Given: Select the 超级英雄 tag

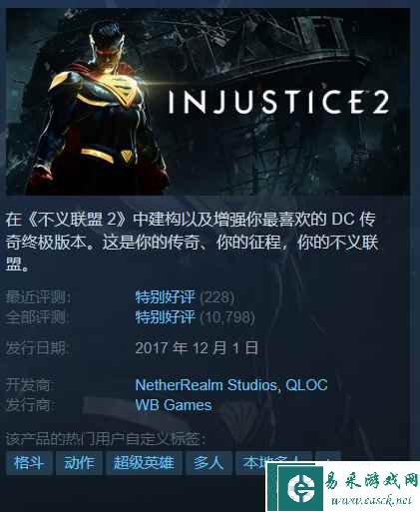Looking at the screenshot, I should (x=144, y=463).
